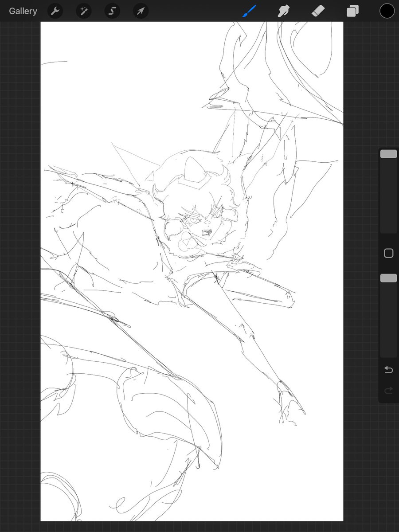The width and height of the screenshot is (399, 532).
Task: Click the brush size slider handle
Action: coord(388,154)
